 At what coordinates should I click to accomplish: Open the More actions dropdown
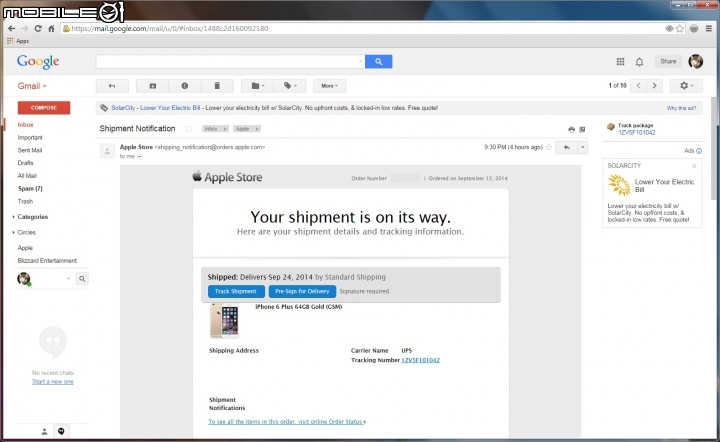tap(330, 86)
